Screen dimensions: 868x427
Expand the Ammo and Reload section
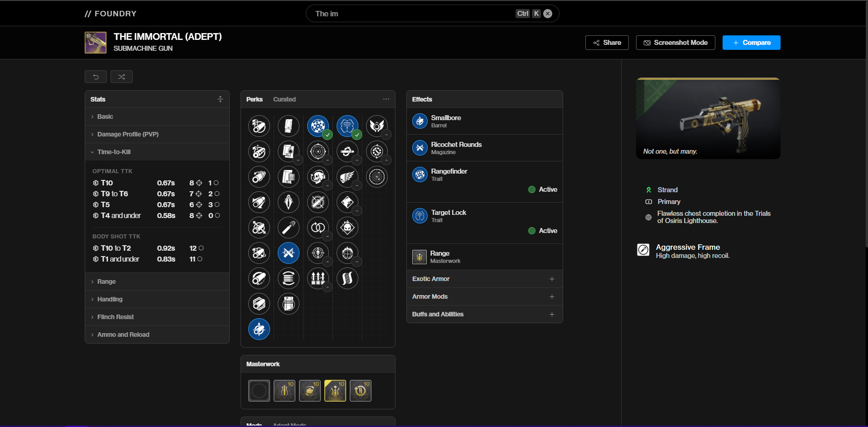157,335
